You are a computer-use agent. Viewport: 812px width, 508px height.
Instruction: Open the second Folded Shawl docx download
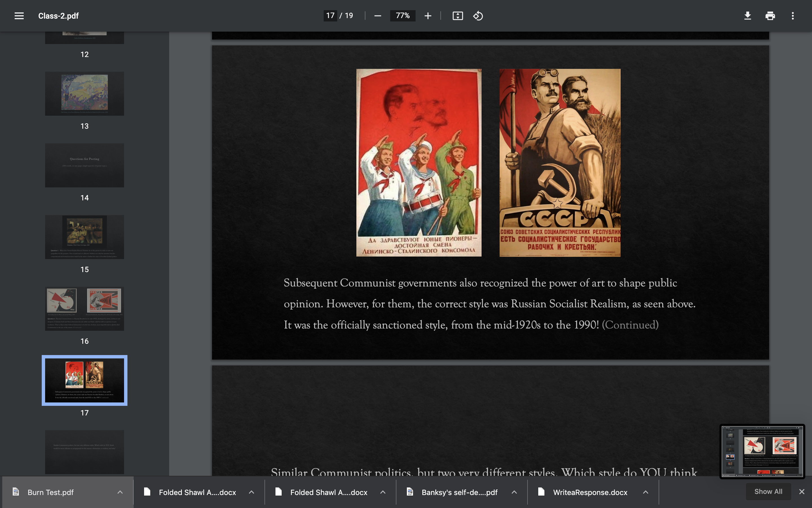329,492
